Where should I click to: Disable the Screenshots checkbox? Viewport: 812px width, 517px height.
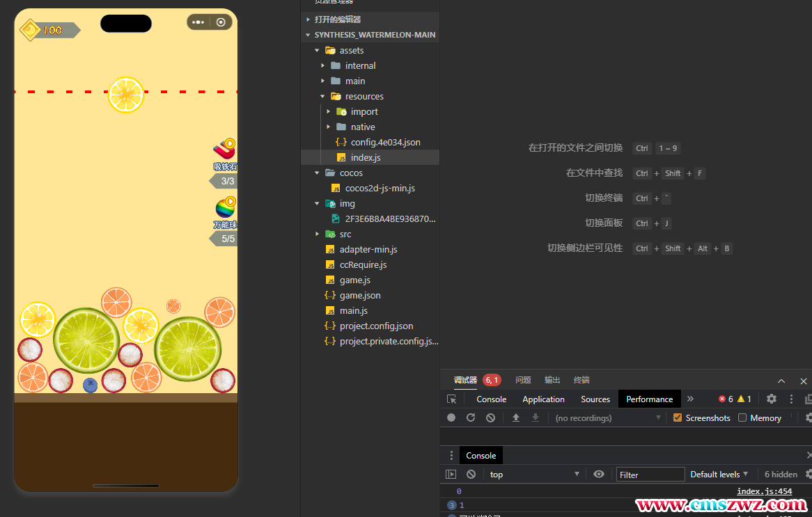[678, 417]
